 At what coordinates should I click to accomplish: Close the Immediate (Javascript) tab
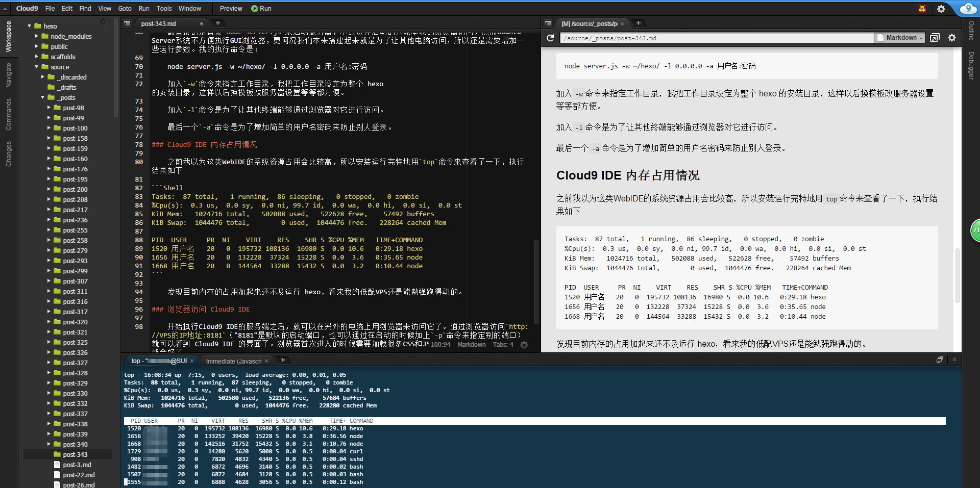(266, 361)
